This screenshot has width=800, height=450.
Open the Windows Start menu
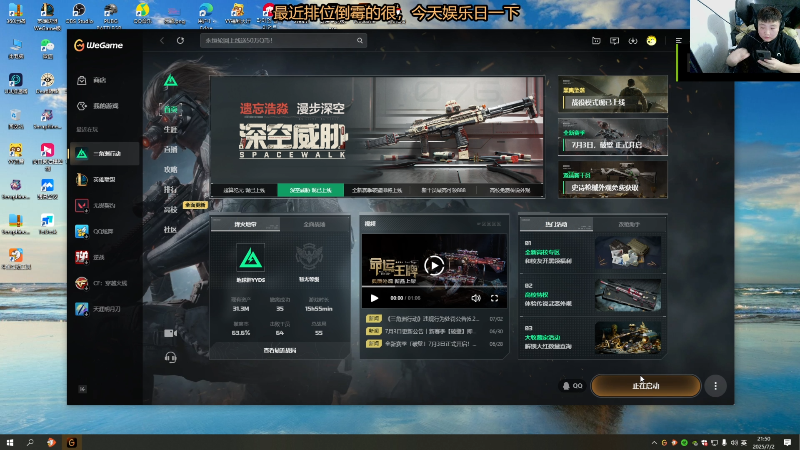tap(10, 442)
